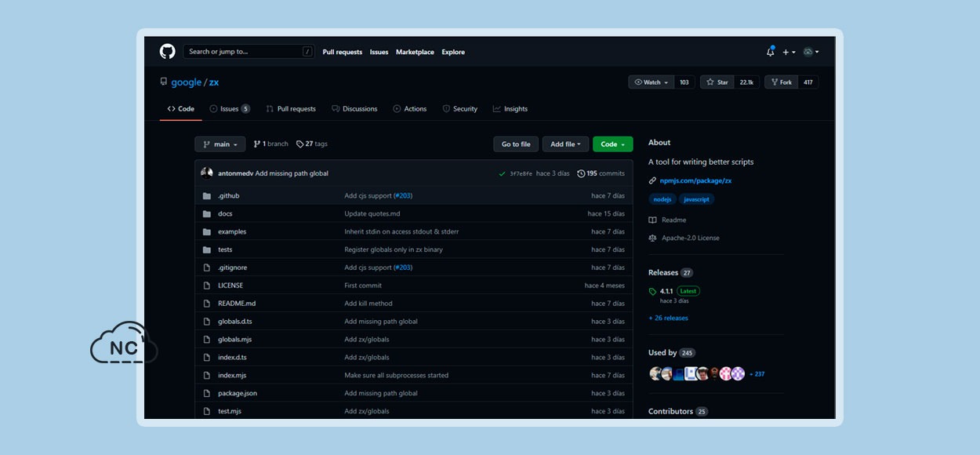The width and height of the screenshot is (980, 455).
Task: View the 417 forks count
Action: 808,82
